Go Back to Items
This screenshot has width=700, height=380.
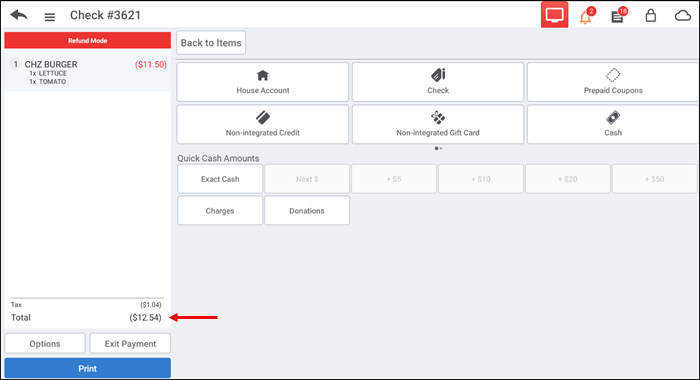pos(211,43)
